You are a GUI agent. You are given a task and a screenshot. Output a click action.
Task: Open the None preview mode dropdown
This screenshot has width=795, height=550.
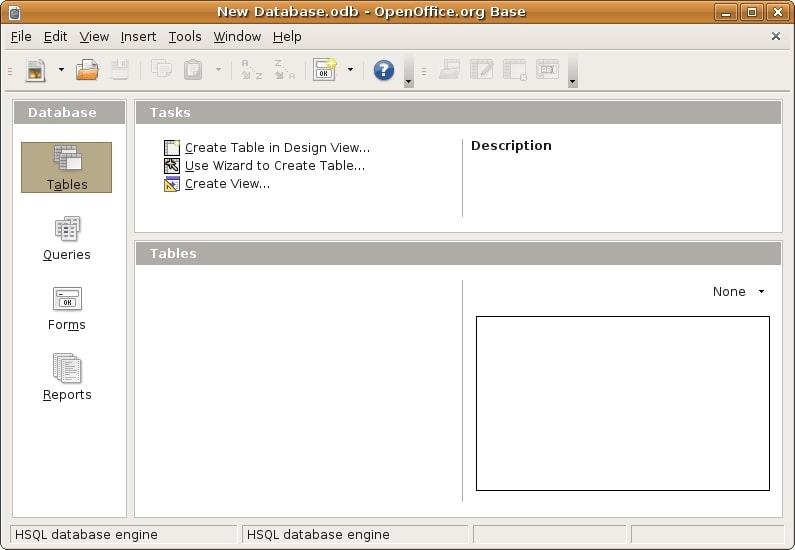pyautogui.click(x=739, y=292)
